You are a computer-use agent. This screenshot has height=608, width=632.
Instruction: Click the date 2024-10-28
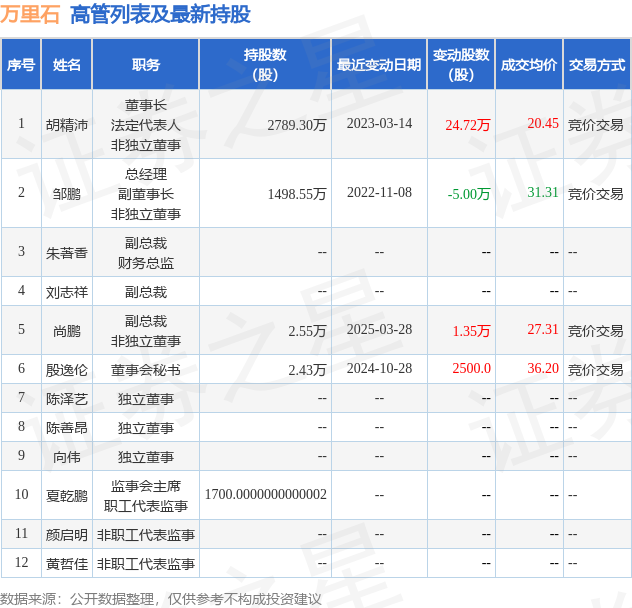point(379,368)
